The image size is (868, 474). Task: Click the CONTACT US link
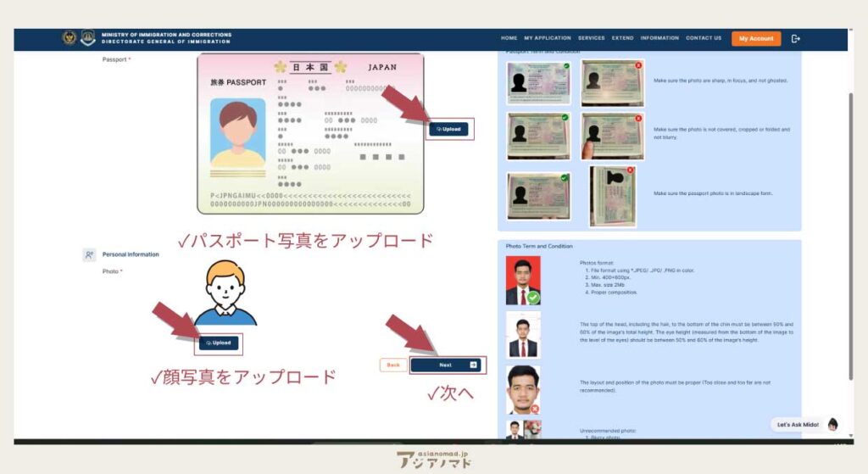704,38
